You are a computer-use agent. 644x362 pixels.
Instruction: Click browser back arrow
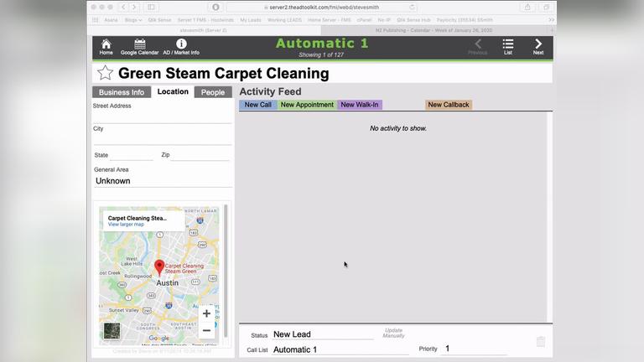122,7
